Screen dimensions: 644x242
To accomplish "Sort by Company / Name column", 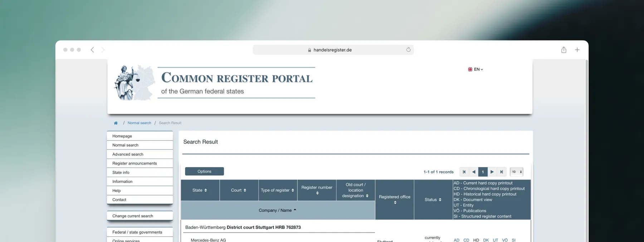I will click(278, 210).
